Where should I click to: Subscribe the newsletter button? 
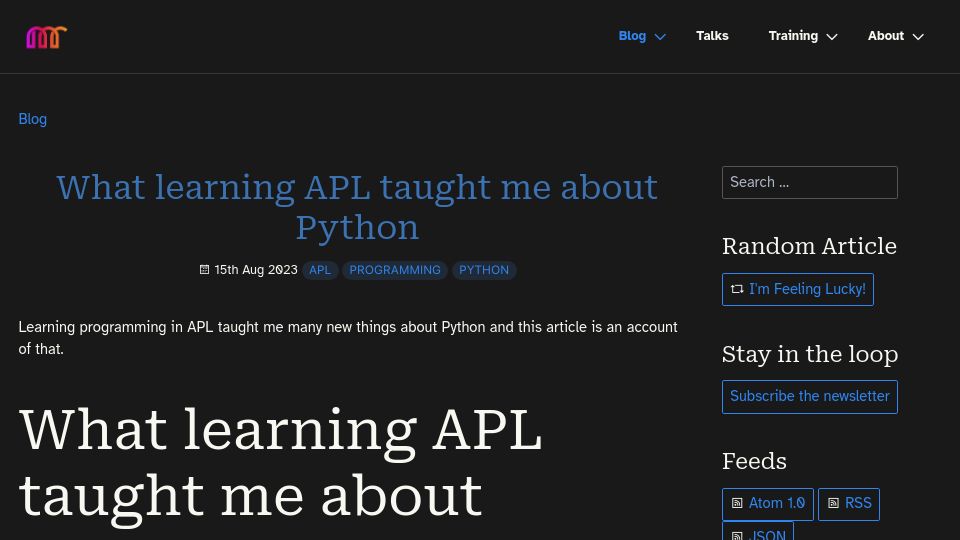[809, 397]
